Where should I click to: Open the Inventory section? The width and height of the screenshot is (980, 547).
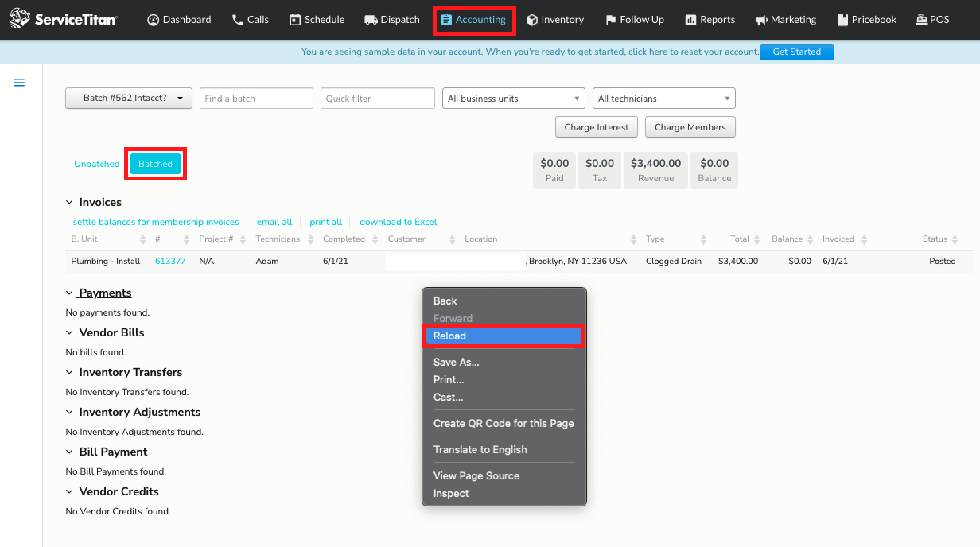[555, 19]
